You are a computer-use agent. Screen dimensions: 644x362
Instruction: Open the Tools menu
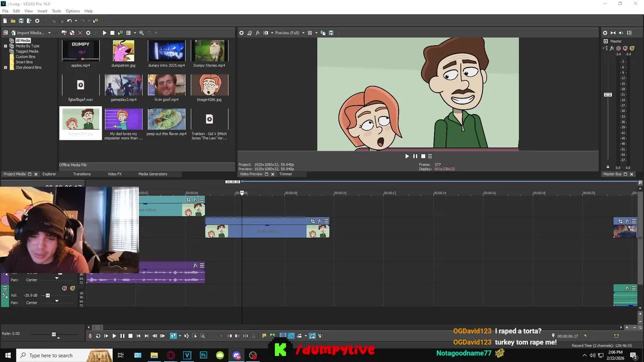click(56, 11)
